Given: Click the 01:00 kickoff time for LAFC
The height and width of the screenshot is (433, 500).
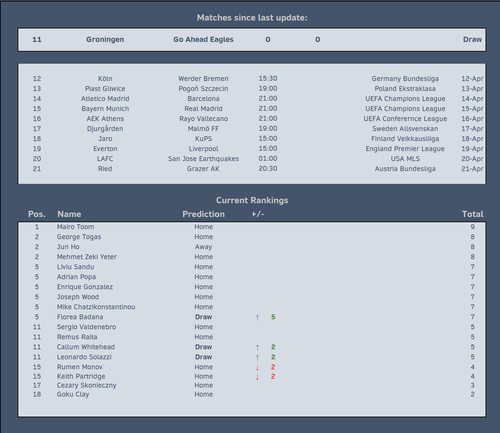Looking at the screenshot, I should point(268,158).
